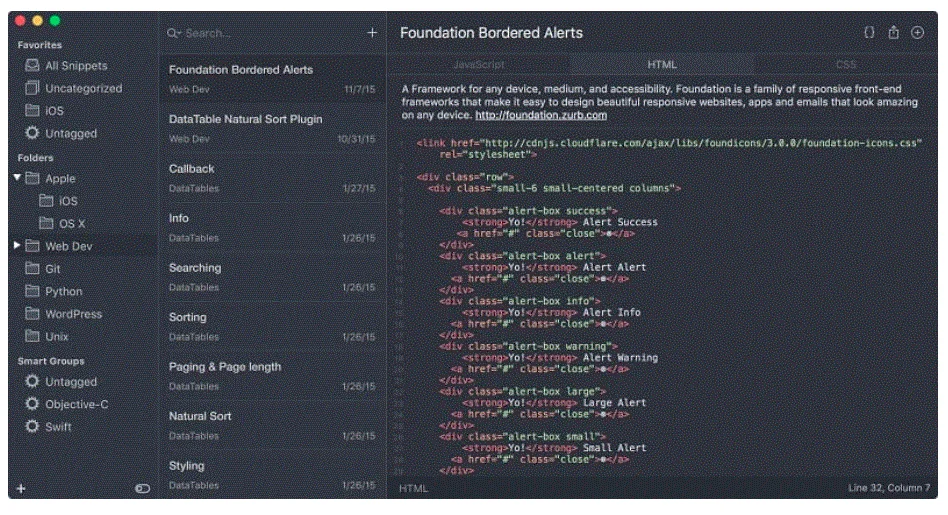Click the Unix folder icon
The width and height of the screenshot is (948, 515).
point(32,335)
